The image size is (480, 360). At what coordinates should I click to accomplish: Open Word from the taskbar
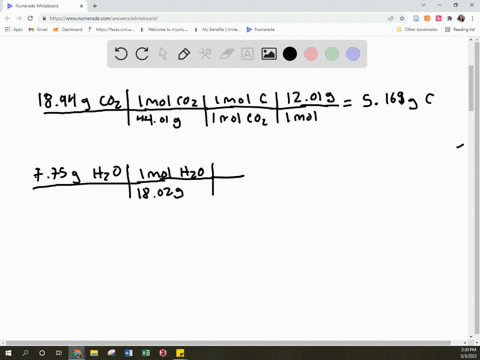point(128,353)
